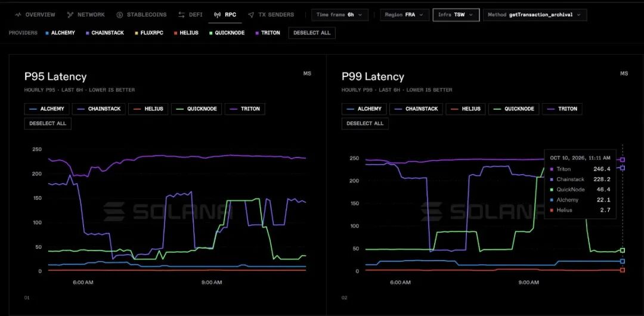Toggle Triton in the top providers row
This screenshot has width=644, height=316.
pos(268,33)
